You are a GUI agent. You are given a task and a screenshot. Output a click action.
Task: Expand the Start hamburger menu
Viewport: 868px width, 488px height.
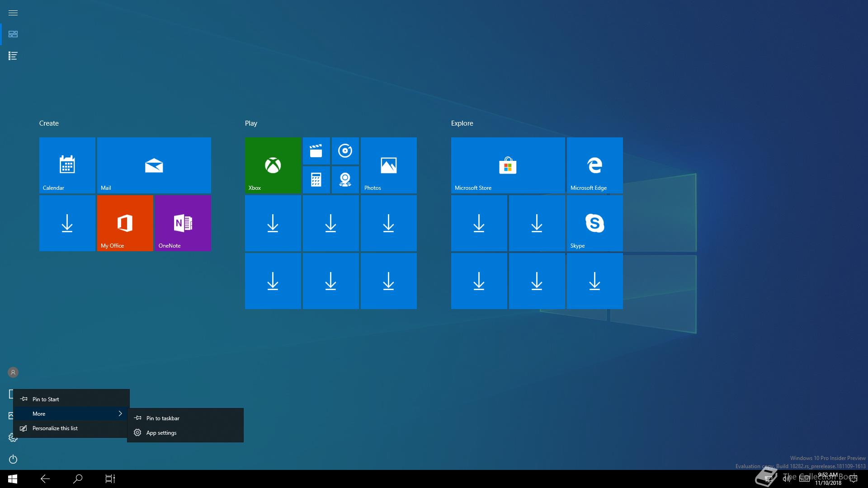pyautogui.click(x=13, y=13)
